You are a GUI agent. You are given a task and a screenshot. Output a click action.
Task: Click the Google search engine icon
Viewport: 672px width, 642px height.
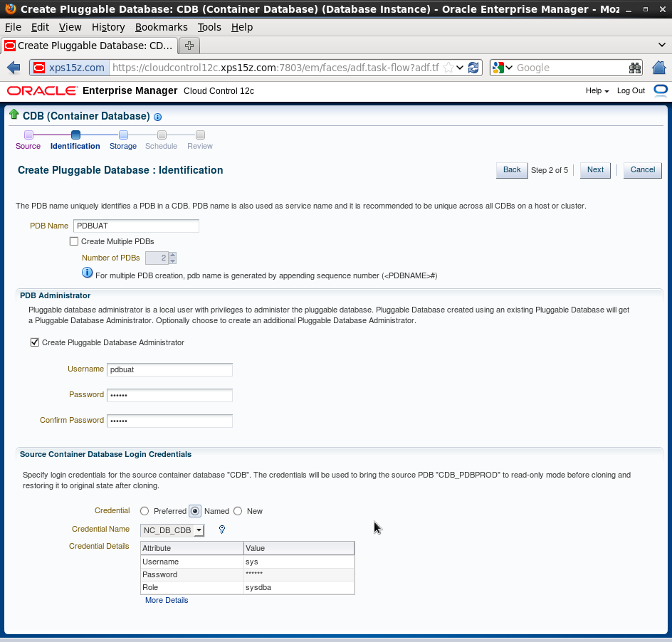(x=498, y=68)
